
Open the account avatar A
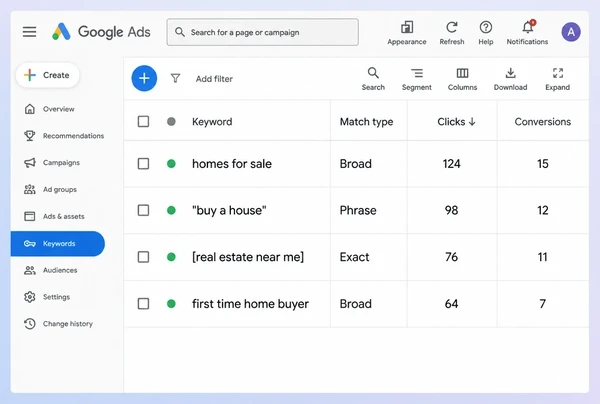[x=571, y=32]
